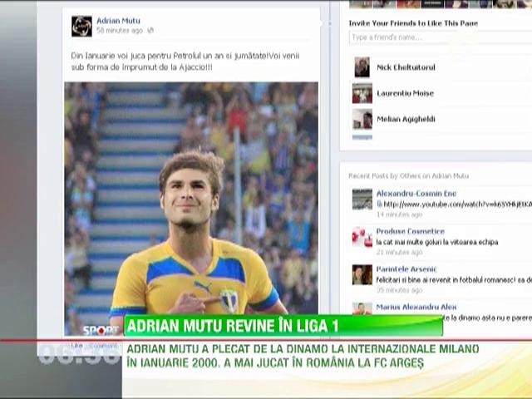
Task: Click Melian Agigheldi's profile thumbnail
Action: click(x=362, y=119)
